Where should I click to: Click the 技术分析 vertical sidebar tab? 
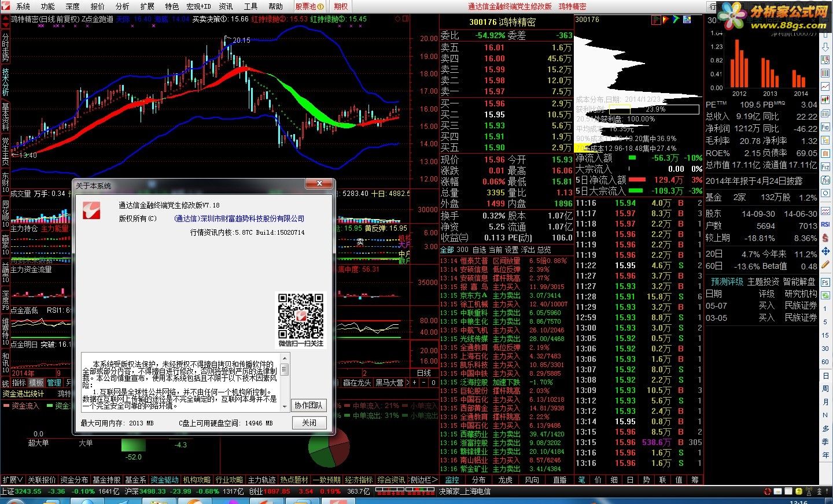pos(5,81)
